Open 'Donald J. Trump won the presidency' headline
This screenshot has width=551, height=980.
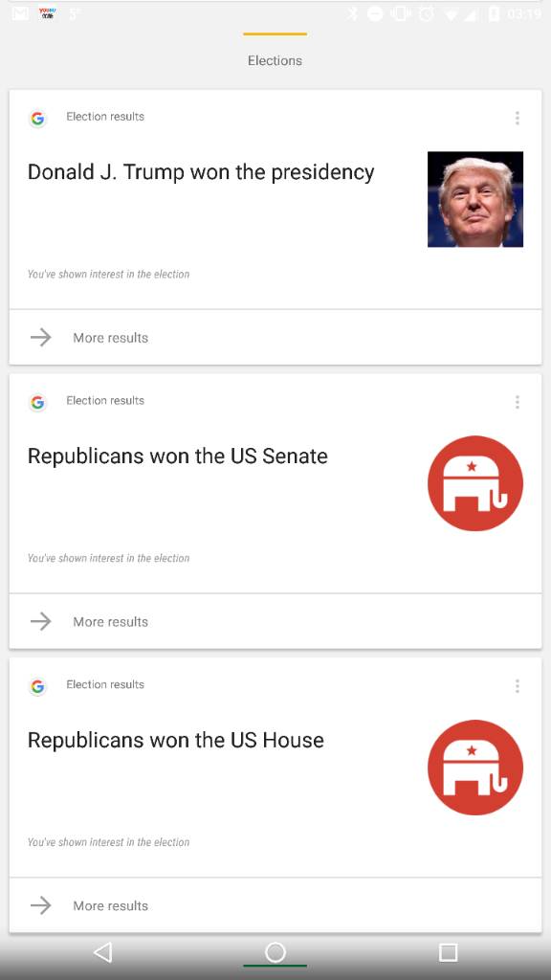201,172
